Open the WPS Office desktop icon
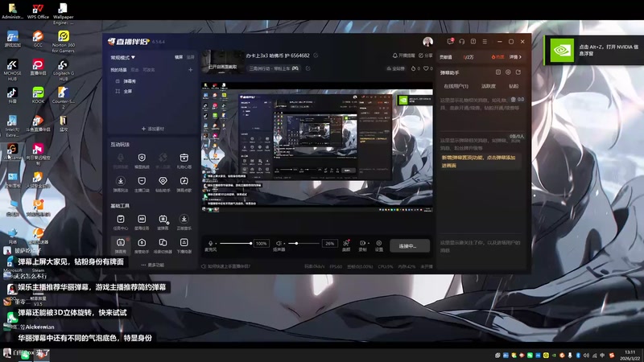644x362 pixels. 38,11
